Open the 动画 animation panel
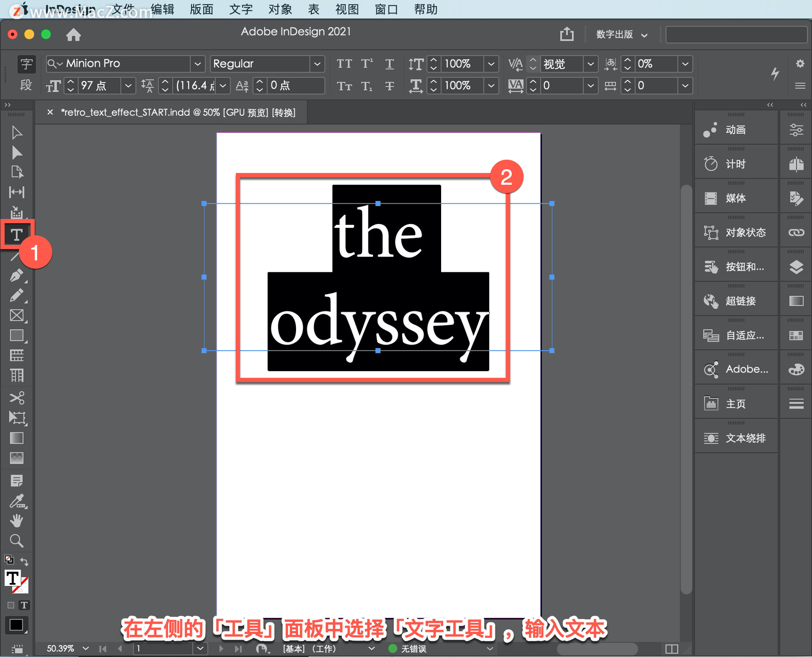812x657 pixels. pos(736,130)
